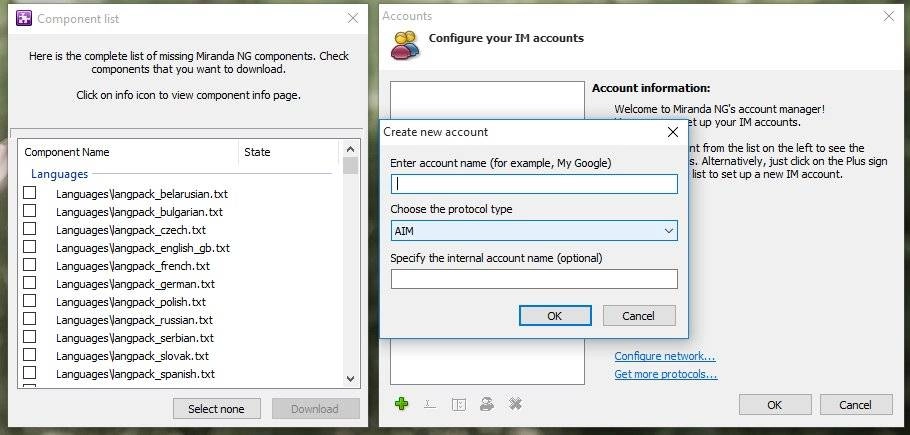Check the langpack_czech.txt checkbox

pos(30,229)
